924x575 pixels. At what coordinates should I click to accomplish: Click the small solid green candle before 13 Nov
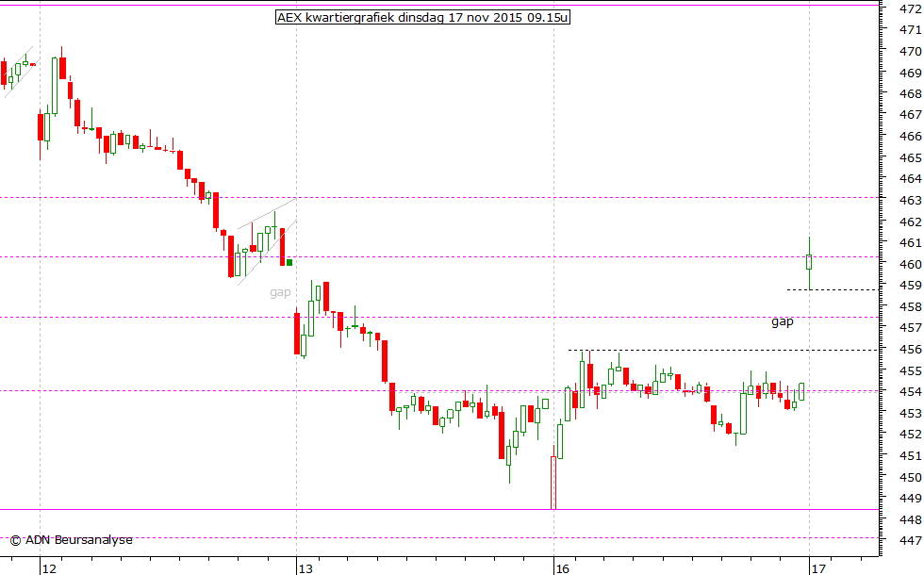coord(289,262)
